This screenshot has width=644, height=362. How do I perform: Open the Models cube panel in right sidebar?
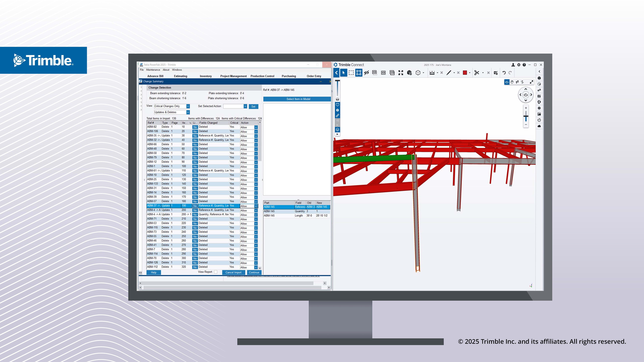tap(539, 78)
